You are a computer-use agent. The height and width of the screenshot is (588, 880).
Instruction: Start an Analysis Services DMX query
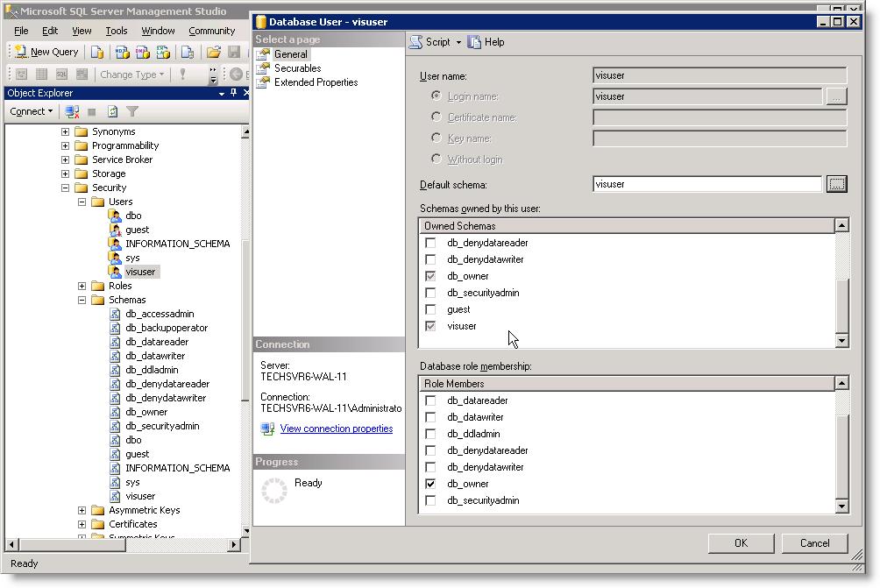(x=143, y=53)
